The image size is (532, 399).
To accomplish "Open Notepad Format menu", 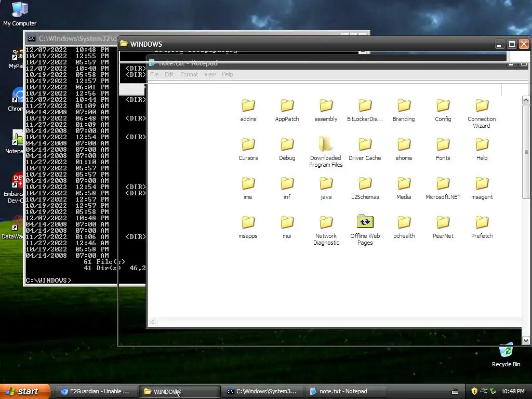I will pos(189,74).
